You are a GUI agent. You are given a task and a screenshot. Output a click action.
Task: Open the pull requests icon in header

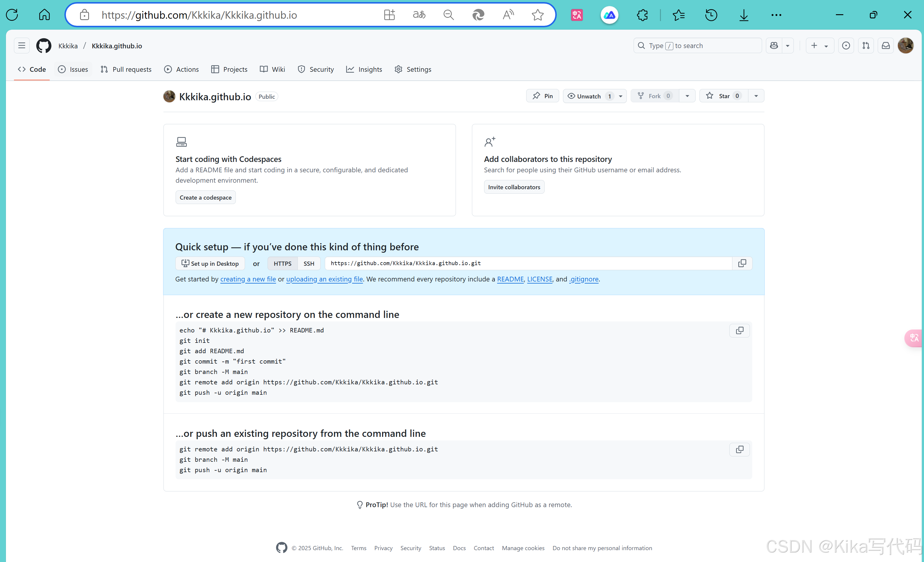(x=866, y=46)
